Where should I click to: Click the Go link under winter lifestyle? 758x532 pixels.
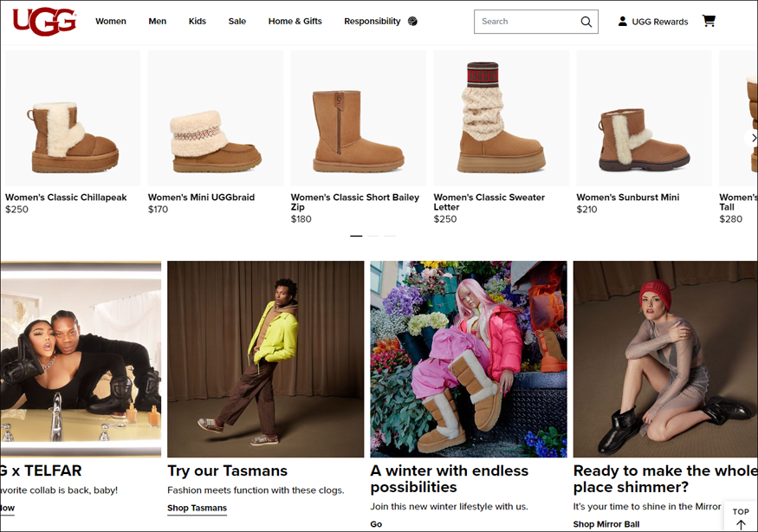coord(376,524)
